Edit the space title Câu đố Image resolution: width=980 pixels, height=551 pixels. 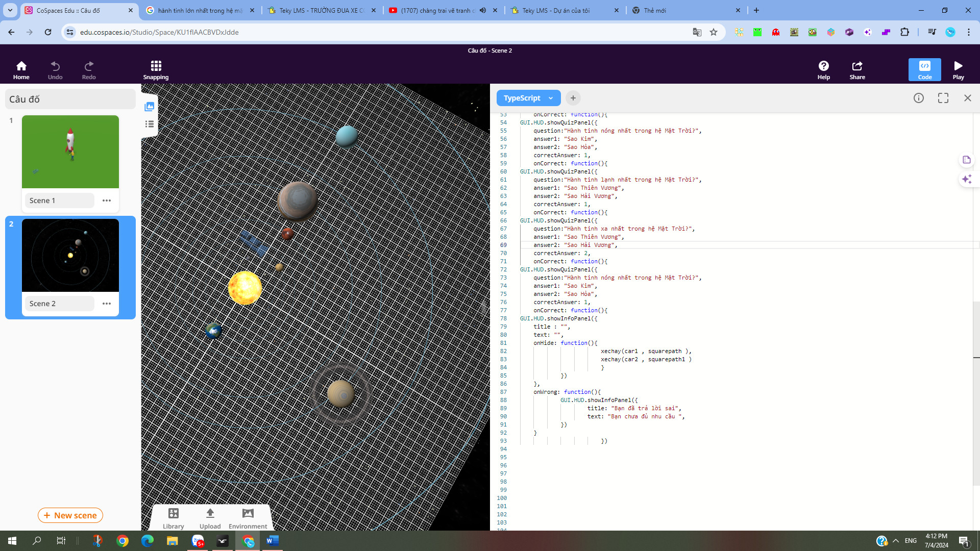pyautogui.click(x=70, y=99)
